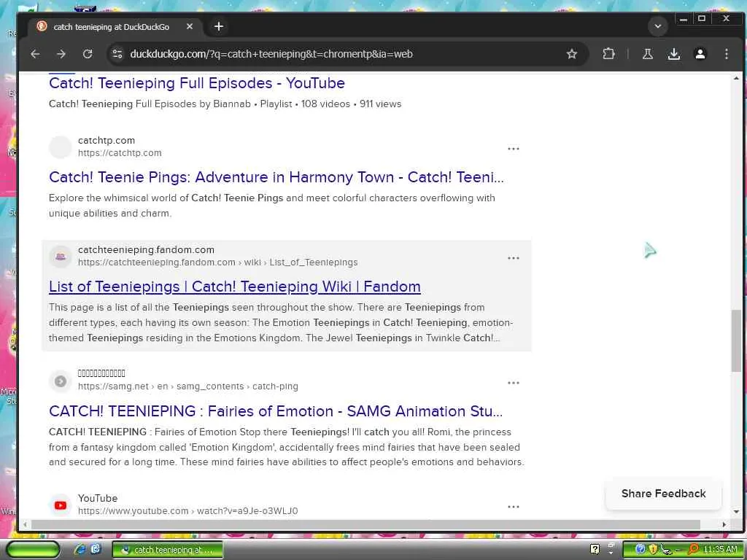Click the samg.net favicon
Screen dimensions: 747x560
pos(61,381)
